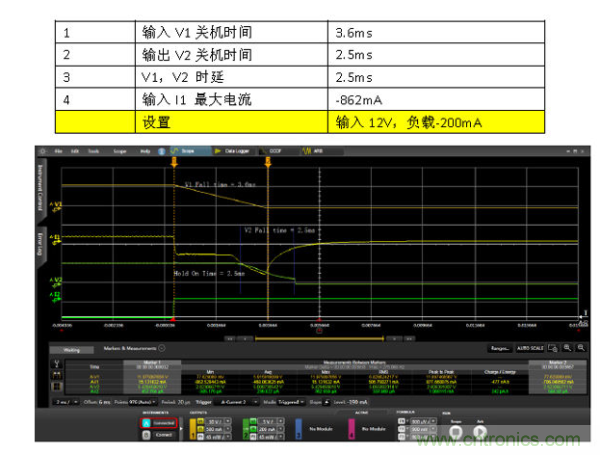Click the Ranges button
The image size is (600, 455).
coord(498,348)
